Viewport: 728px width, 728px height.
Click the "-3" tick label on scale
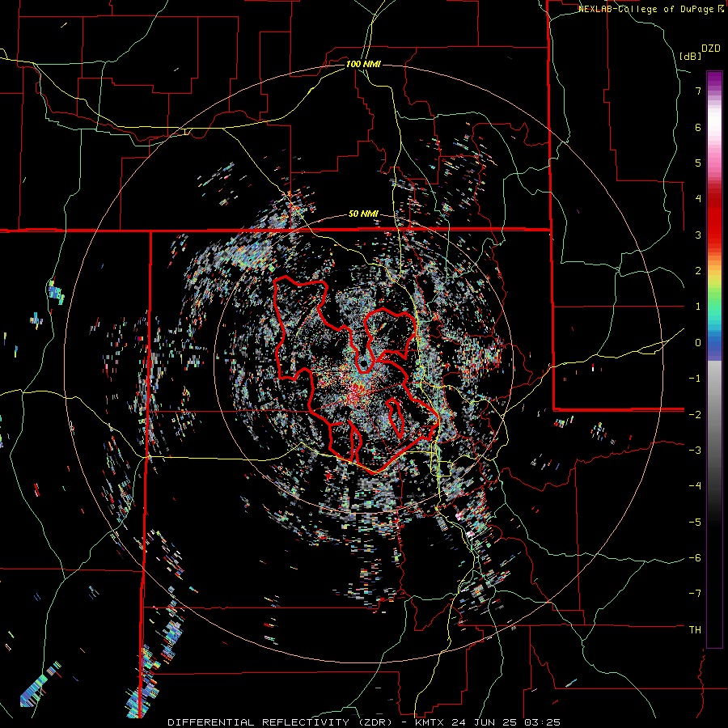695,451
